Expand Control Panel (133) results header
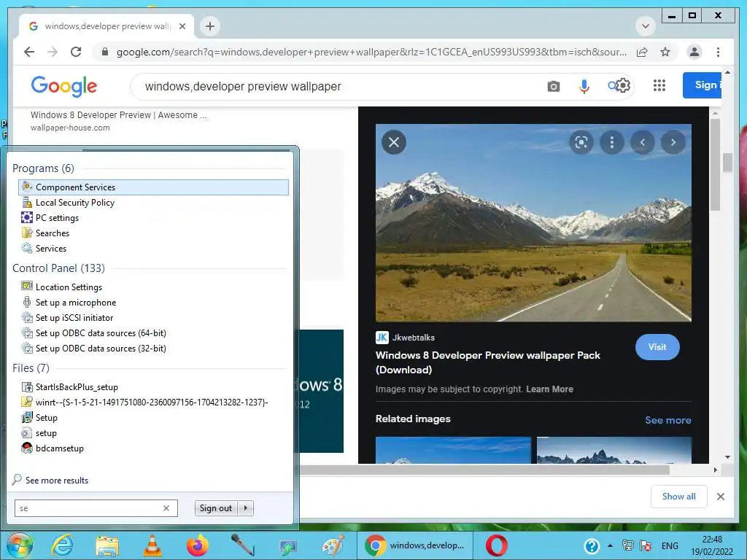 tap(58, 268)
